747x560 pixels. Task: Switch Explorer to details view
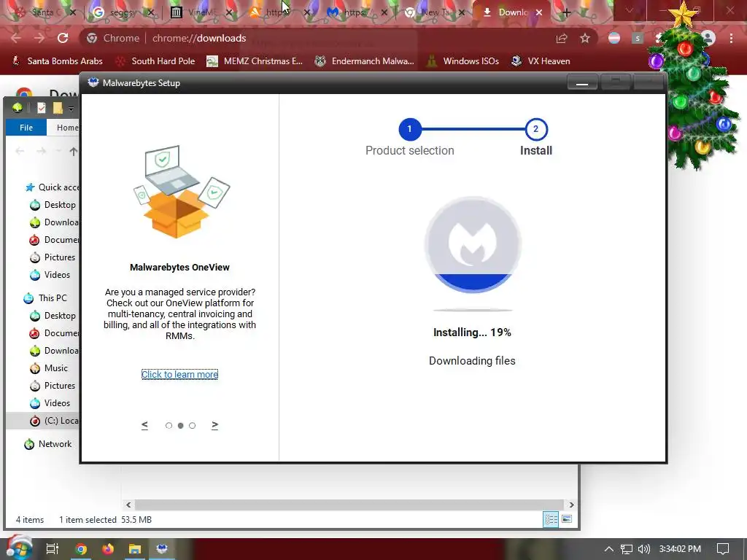[x=551, y=519]
